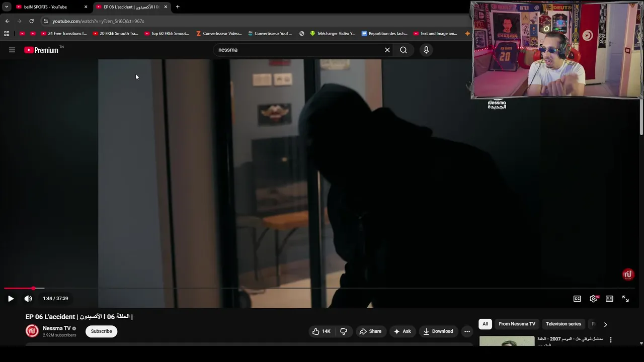Open the browser apps grid shortcut

click(7, 34)
